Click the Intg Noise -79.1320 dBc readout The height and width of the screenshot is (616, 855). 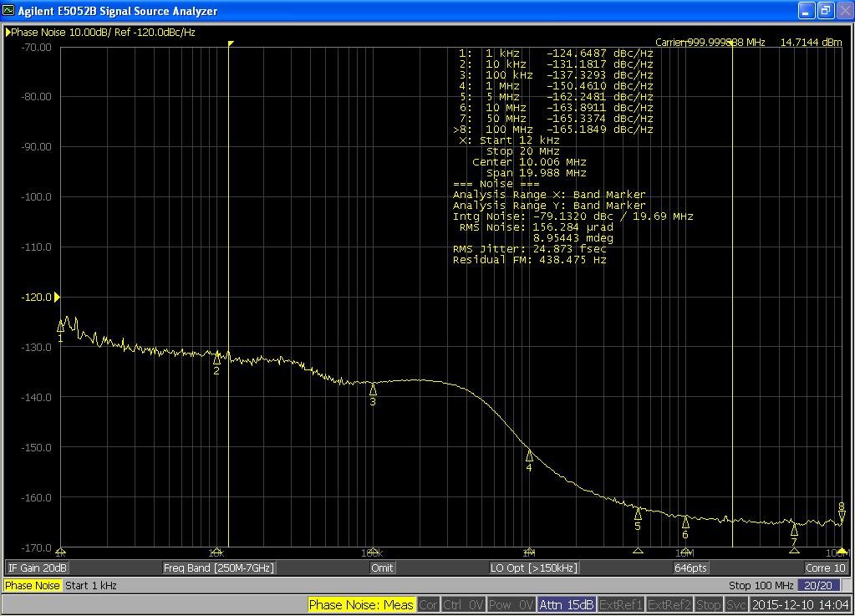click(573, 216)
